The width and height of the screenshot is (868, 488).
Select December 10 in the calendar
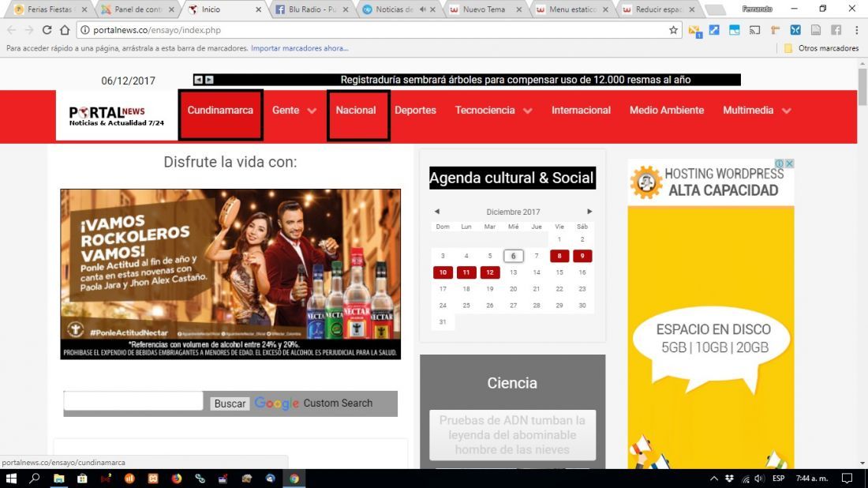443,272
